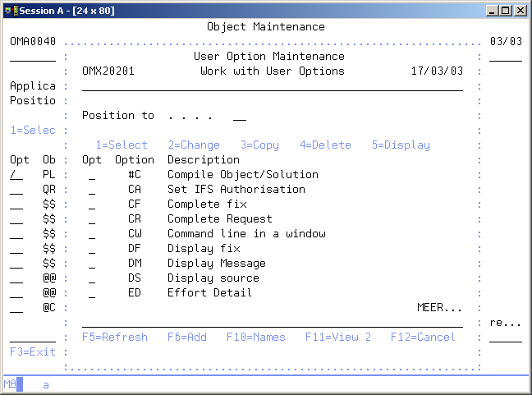Viewport: 532px width, 395px height.
Task: Maximize the Session A terminal window
Action: 505,9
